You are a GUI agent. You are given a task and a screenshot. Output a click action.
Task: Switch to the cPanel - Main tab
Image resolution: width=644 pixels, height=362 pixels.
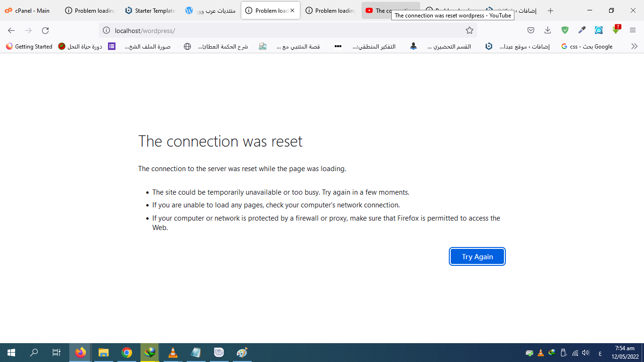28,10
